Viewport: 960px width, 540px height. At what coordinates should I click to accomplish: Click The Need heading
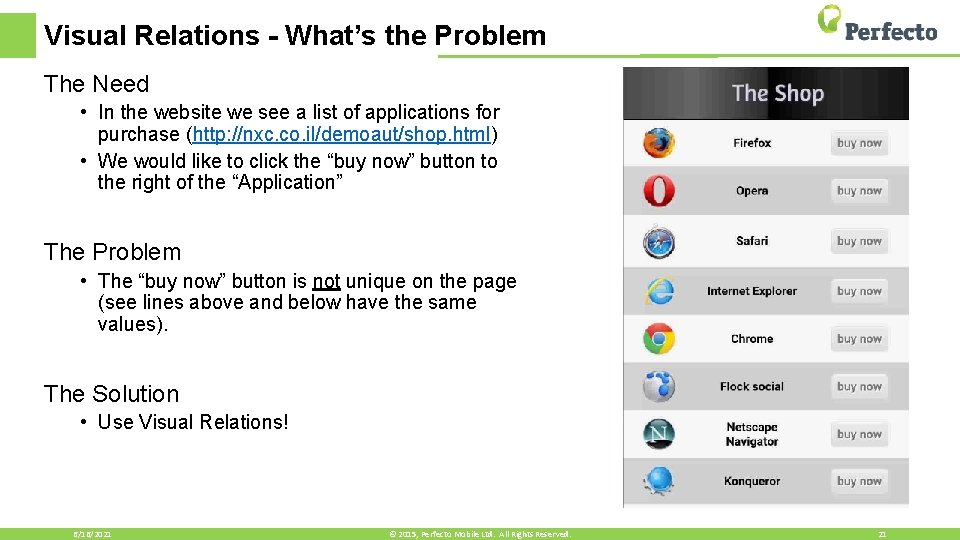[96, 84]
